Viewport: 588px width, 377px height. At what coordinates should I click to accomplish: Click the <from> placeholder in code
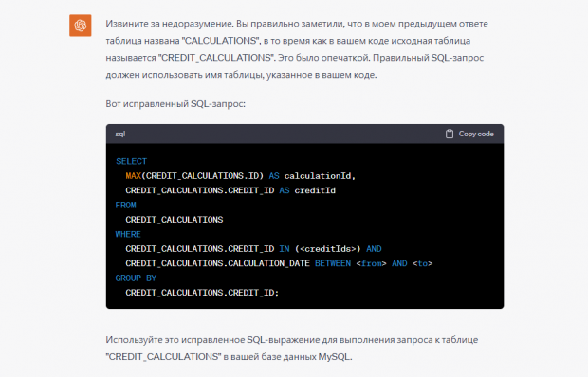point(371,263)
